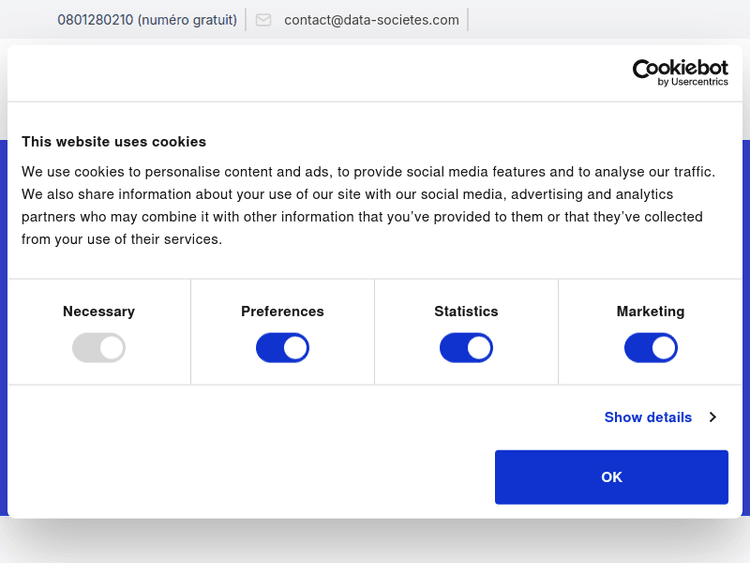This screenshot has width=750, height=563.
Task: Click the Necessary category label
Action: [98, 311]
